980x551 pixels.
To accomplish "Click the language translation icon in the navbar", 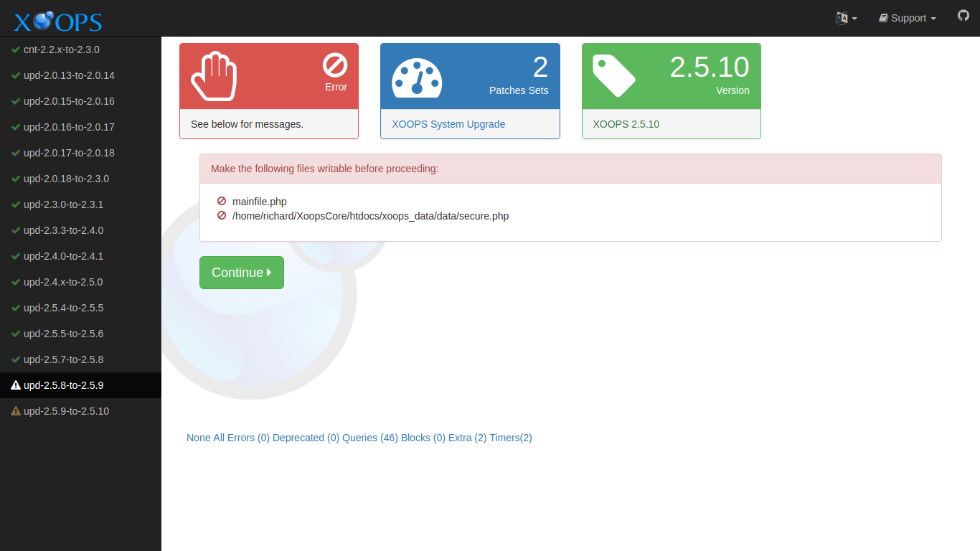I will coord(843,18).
